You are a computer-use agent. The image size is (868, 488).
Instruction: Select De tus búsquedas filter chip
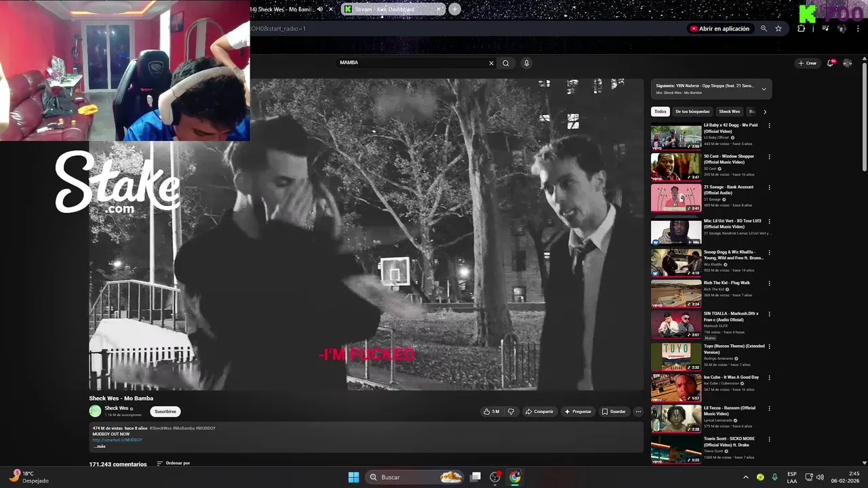(692, 112)
